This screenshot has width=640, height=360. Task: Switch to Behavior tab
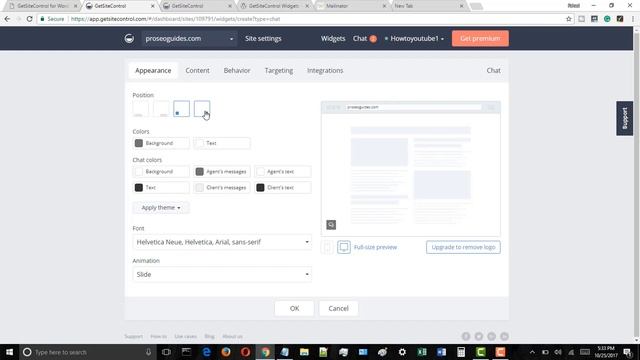click(237, 70)
